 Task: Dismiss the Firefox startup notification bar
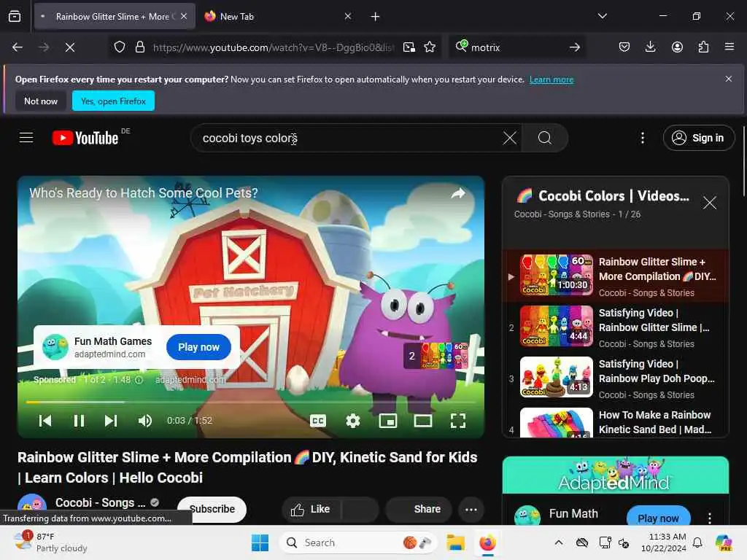pos(728,79)
